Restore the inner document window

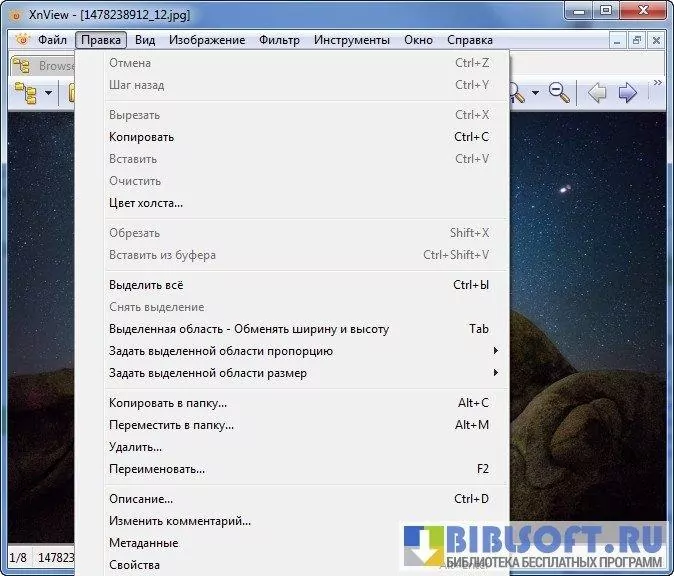(635, 41)
